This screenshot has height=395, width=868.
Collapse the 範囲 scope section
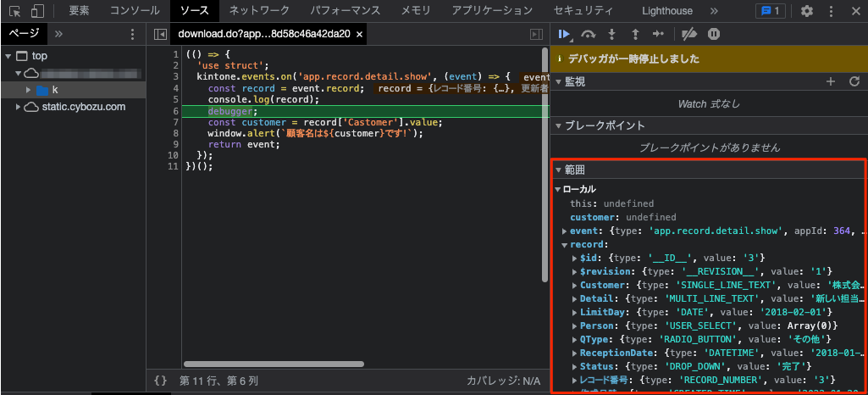(x=559, y=170)
